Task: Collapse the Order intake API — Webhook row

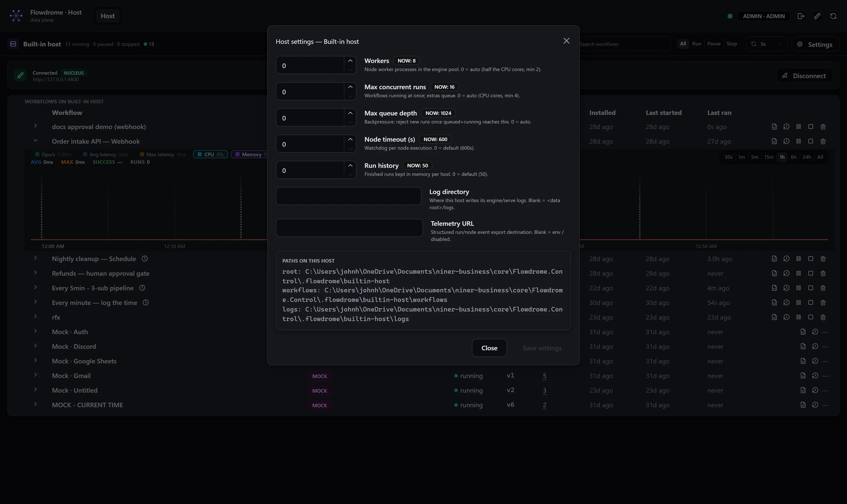Action: [35, 141]
